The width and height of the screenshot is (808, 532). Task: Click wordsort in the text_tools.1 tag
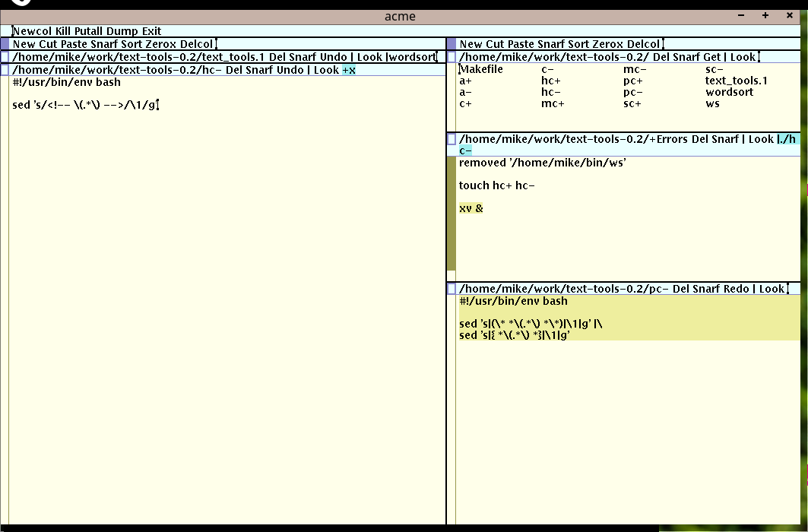coord(413,57)
